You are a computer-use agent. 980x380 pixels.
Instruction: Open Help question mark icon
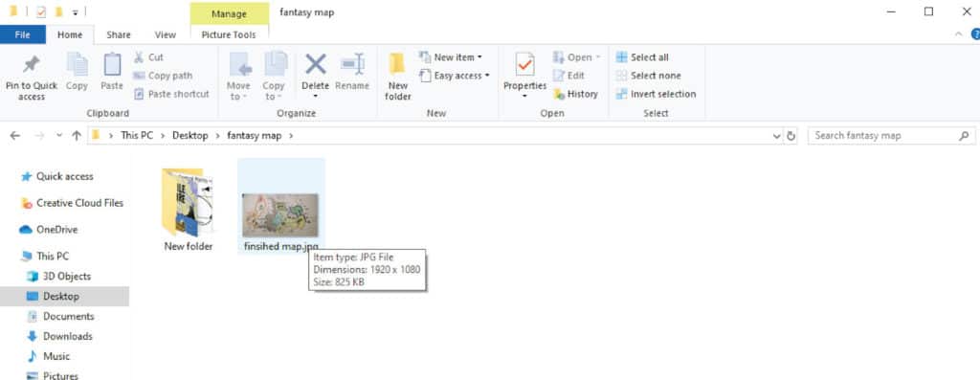click(x=975, y=35)
